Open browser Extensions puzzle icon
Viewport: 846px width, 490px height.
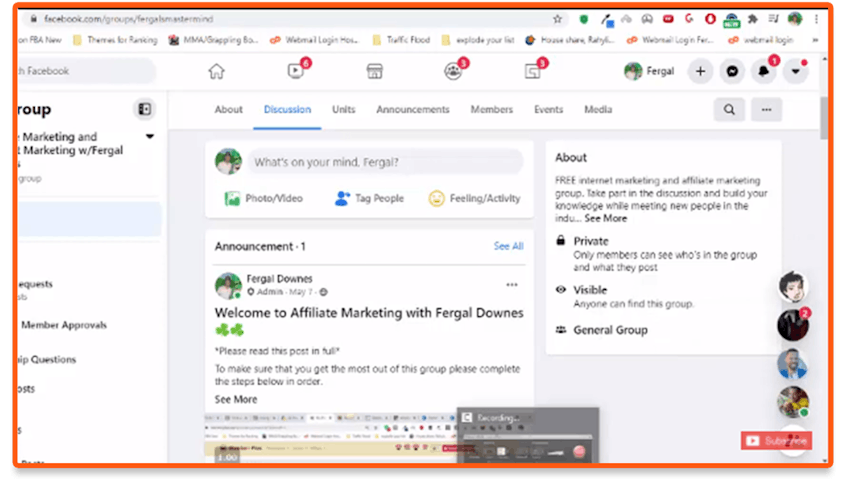753,19
